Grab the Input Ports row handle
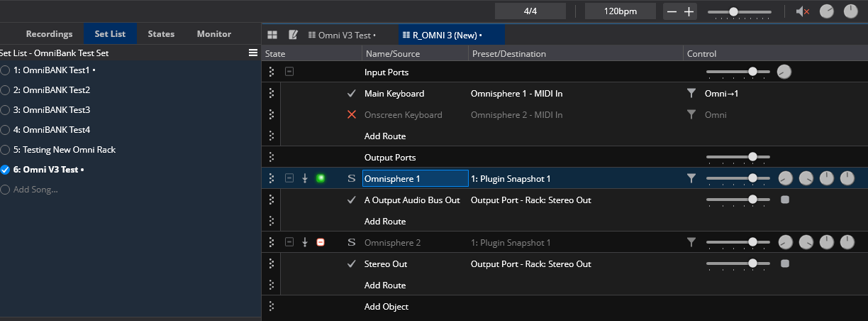 click(x=272, y=72)
